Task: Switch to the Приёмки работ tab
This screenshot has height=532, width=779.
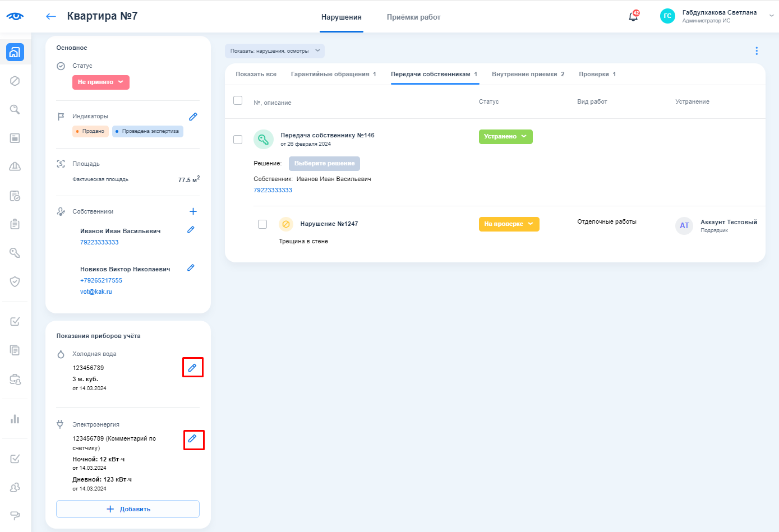Action: pos(413,17)
